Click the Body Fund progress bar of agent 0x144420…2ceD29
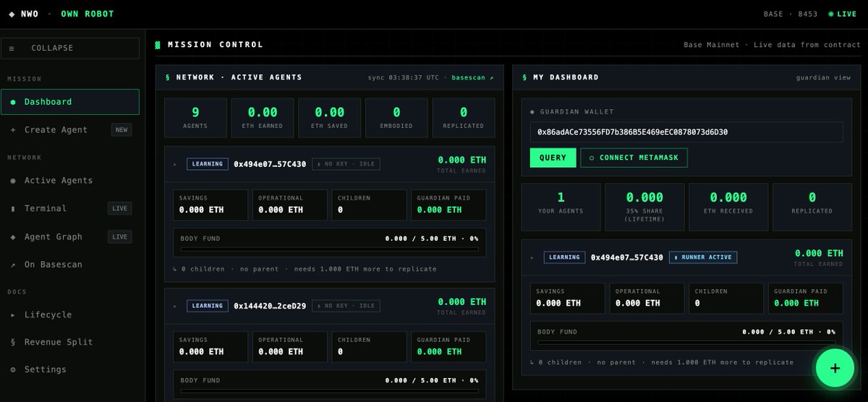Image resolution: width=868 pixels, height=402 pixels. click(x=329, y=391)
